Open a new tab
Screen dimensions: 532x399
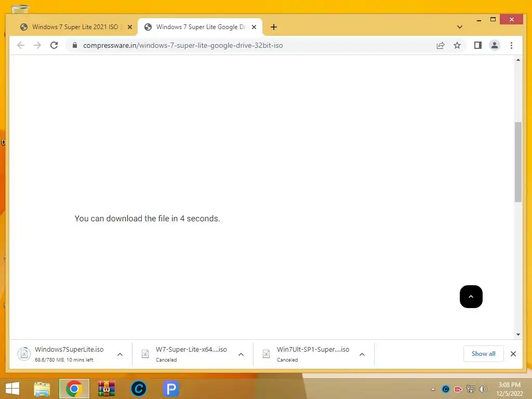(x=273, y=27)
